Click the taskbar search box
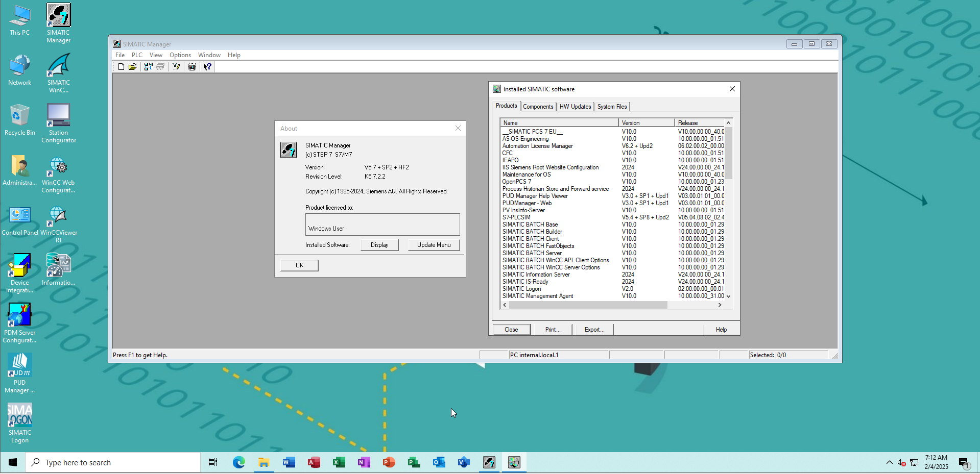 pos(113,462)
